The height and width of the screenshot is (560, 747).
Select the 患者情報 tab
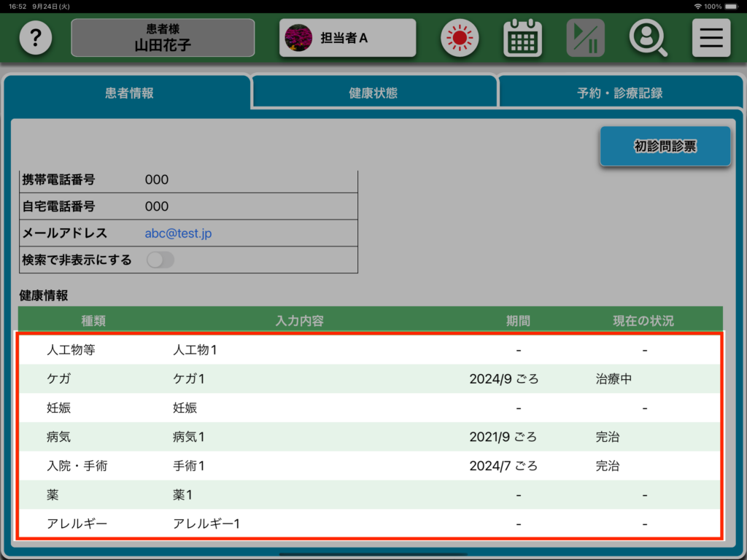coord(129,93)
